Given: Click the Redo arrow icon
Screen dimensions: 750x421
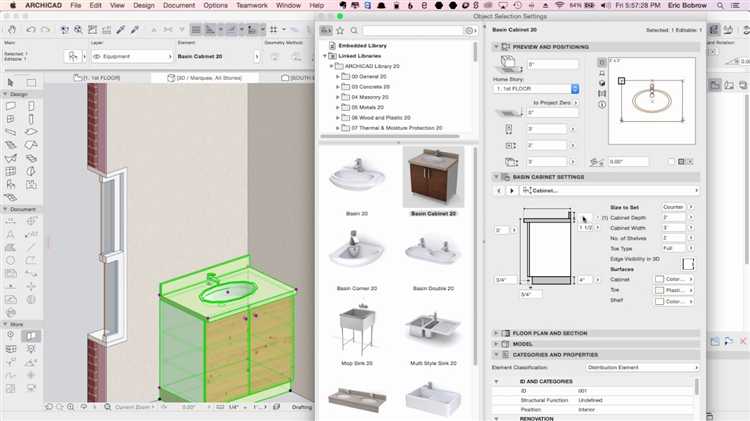Looking at the screenshot, I should [x=45, y=30].
